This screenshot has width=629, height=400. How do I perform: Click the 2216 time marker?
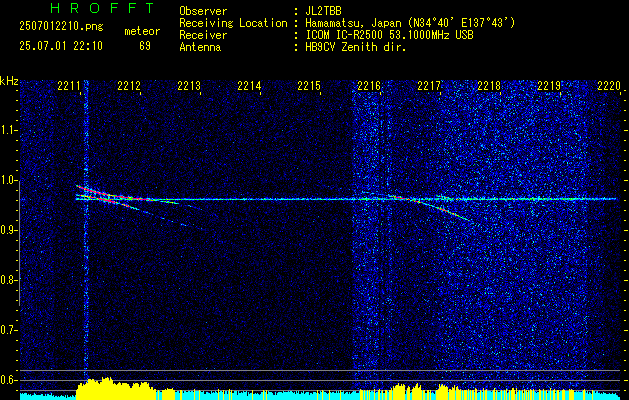(369, 86)
